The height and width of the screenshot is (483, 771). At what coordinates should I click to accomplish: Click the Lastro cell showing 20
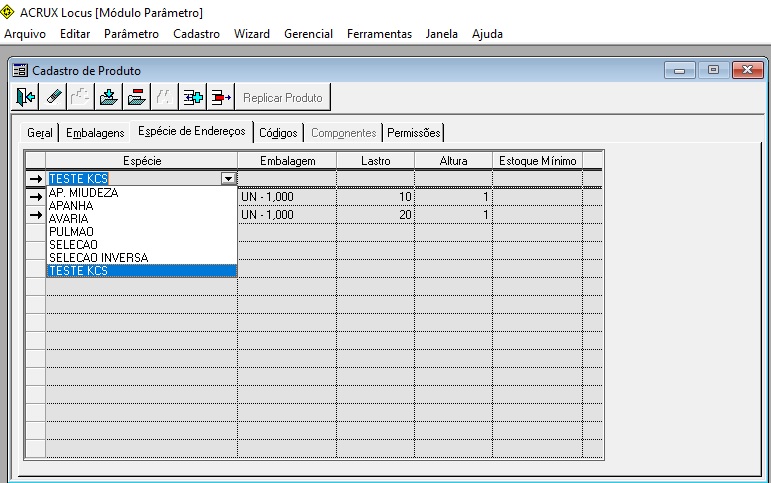pos(376,215)
